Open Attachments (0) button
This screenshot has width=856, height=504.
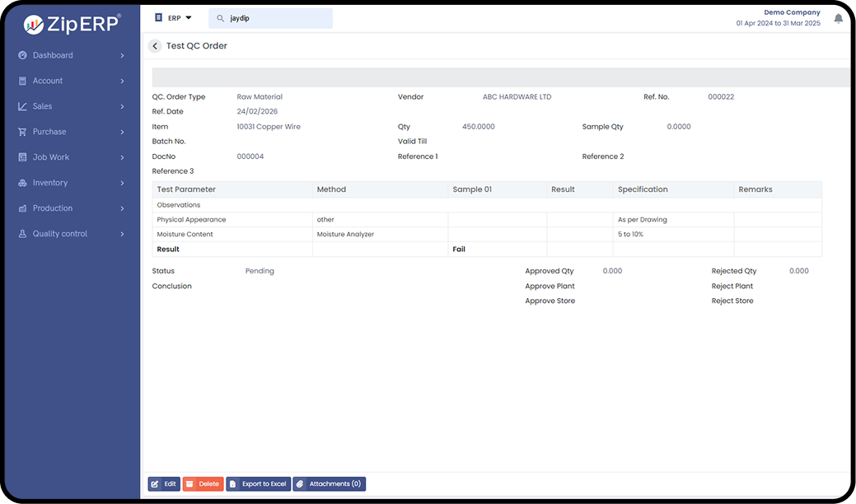coord(329,484)
